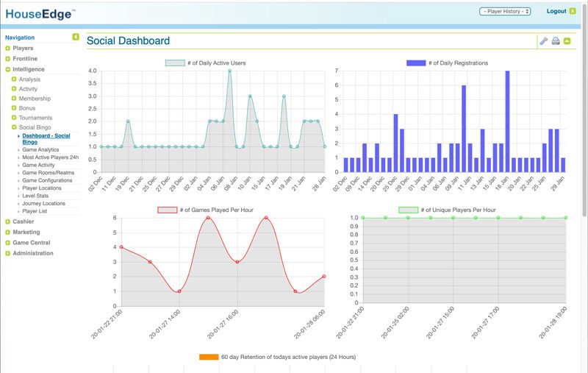Collapse the Navigation panel arrow icon
Image resolution: width=588 pixels, height=373 pixels.
click(76, 37)
